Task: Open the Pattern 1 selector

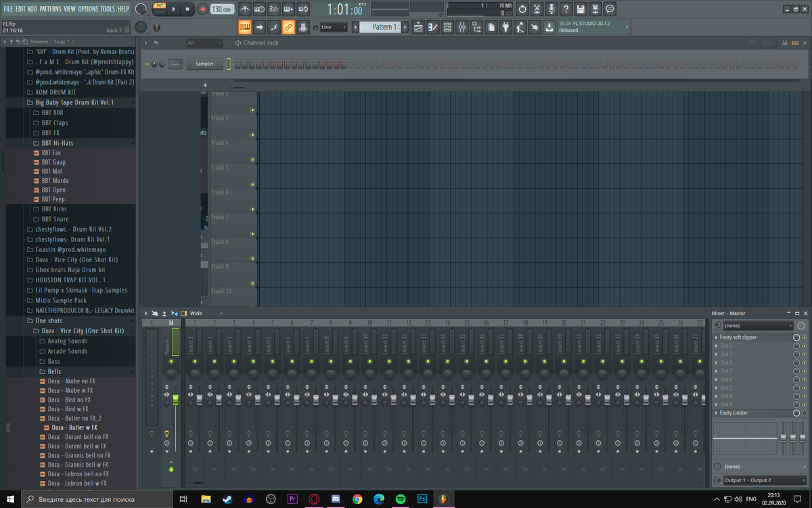Action: point(379,27)
